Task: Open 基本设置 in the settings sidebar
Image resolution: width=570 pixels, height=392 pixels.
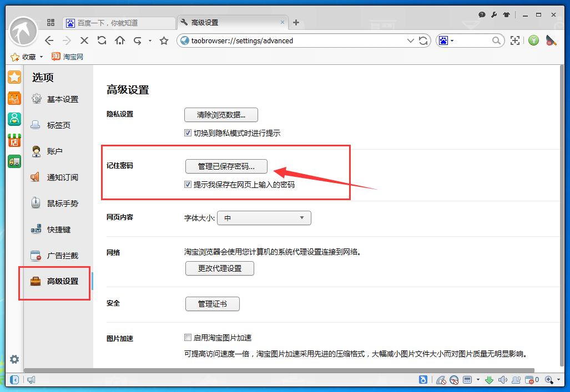Action: click(57, 99)
